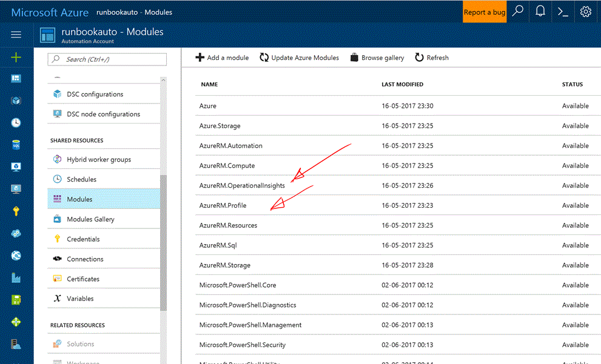Viewport: 601px width, 364px height.
Task: Open the search magnifier icon in header
Action: click(517, 12)
